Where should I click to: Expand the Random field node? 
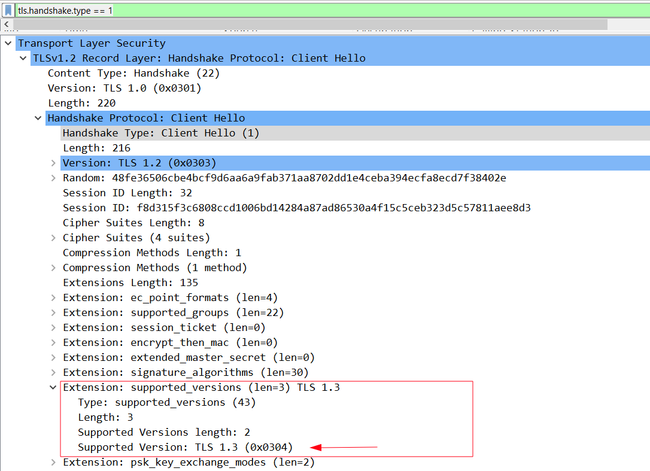click(x=53, y=178)
